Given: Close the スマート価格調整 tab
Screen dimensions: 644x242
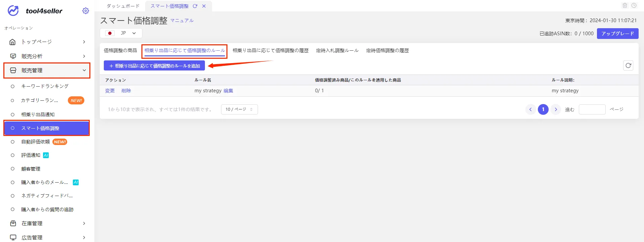Looking at the screenshot, I should (204, 6).
